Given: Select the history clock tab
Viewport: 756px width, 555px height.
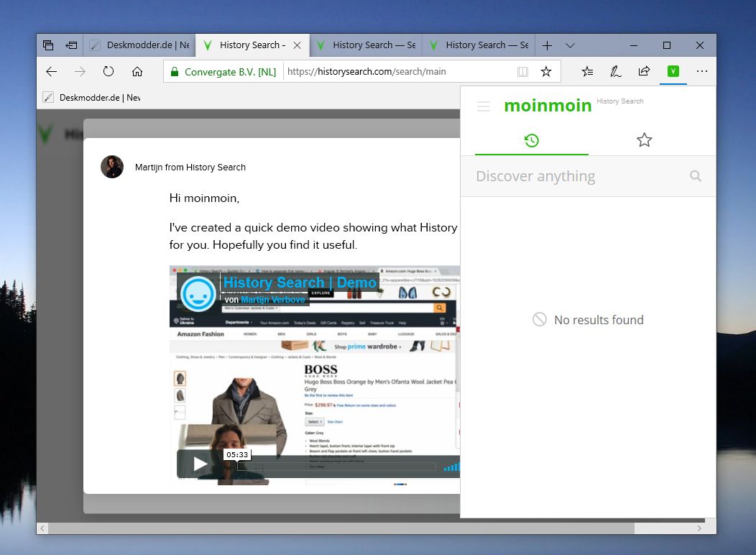Looking at the screenshot, I should (x=532, y=140).
